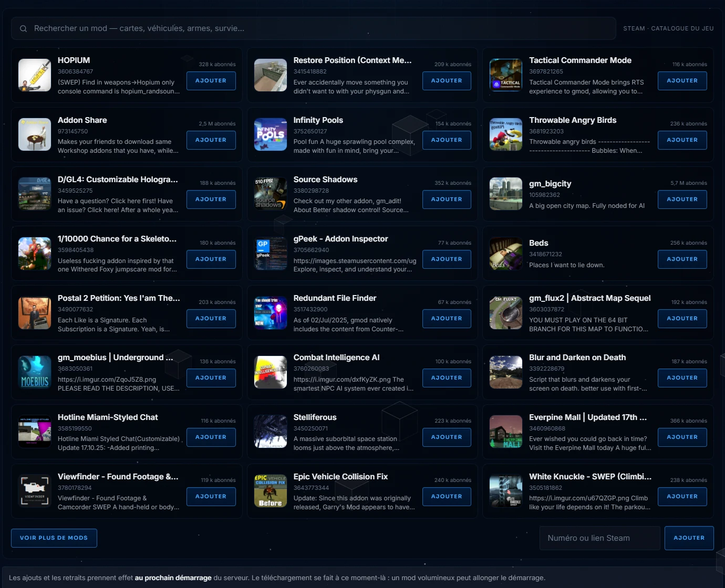The image size is (725, 588).
Task: Open the Combat Intelligence AI thumbnail
Action: pos(271,372)
